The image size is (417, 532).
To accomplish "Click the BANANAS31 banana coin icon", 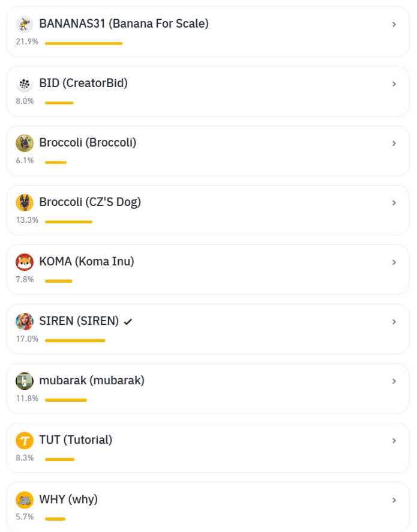I will [25, 25].
